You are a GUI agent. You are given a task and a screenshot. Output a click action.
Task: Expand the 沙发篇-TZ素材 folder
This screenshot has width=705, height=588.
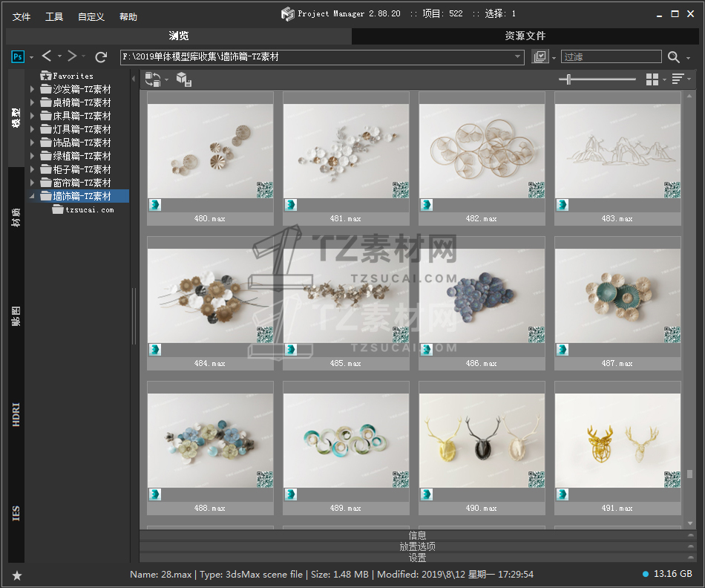click(x=32, y=90)
